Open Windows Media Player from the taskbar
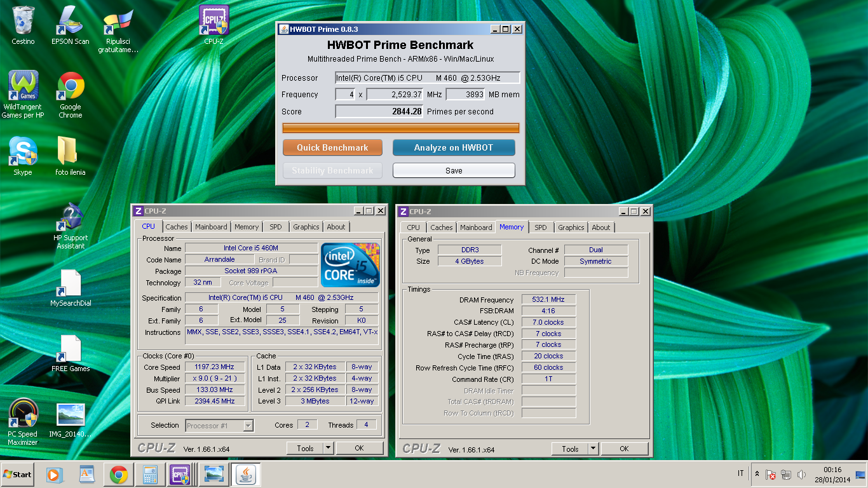The width and height of the screenshot is (868, 488). pos(54,475)
